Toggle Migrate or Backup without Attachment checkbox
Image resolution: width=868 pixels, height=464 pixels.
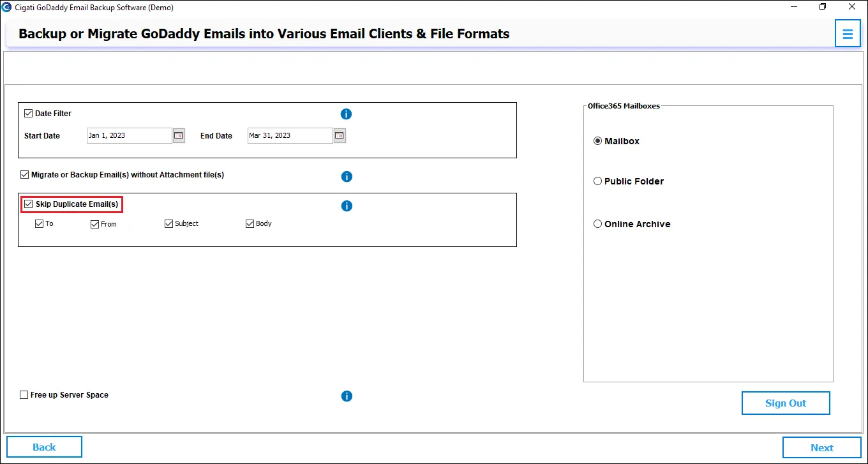pos(25,175)
